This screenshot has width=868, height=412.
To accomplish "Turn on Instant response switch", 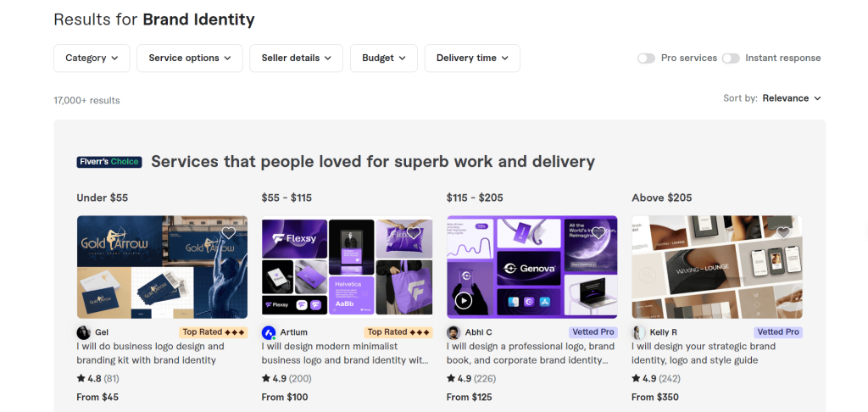I will (x=731, y=58).
